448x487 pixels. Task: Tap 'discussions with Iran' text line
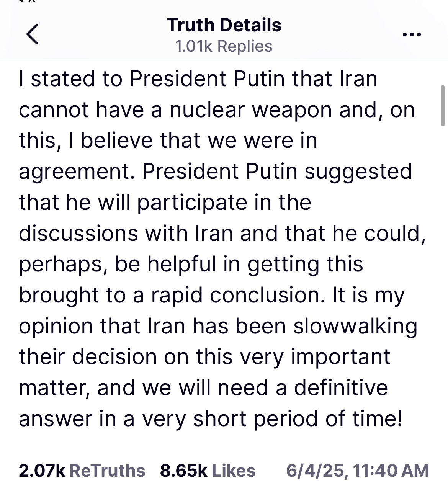(x=126, y=234)
